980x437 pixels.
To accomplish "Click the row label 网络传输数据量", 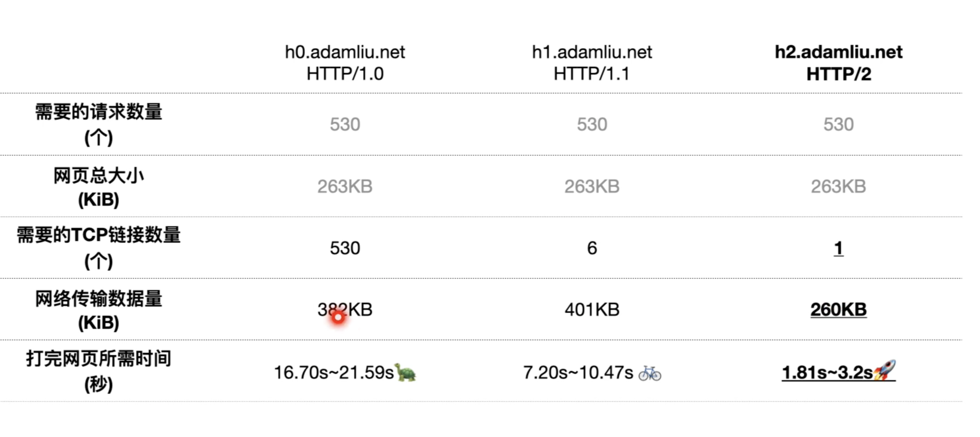I will (99, 299).
